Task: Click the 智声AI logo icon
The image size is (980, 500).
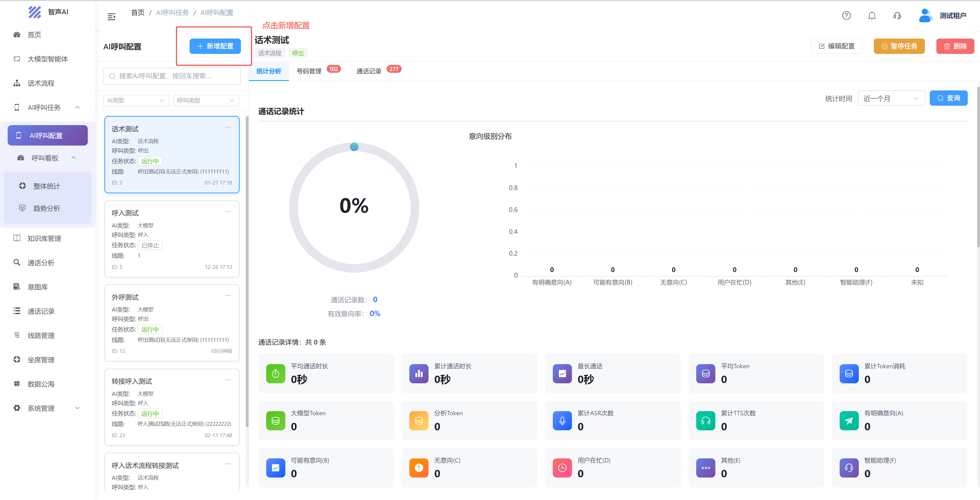Action: tap(35, 12)
